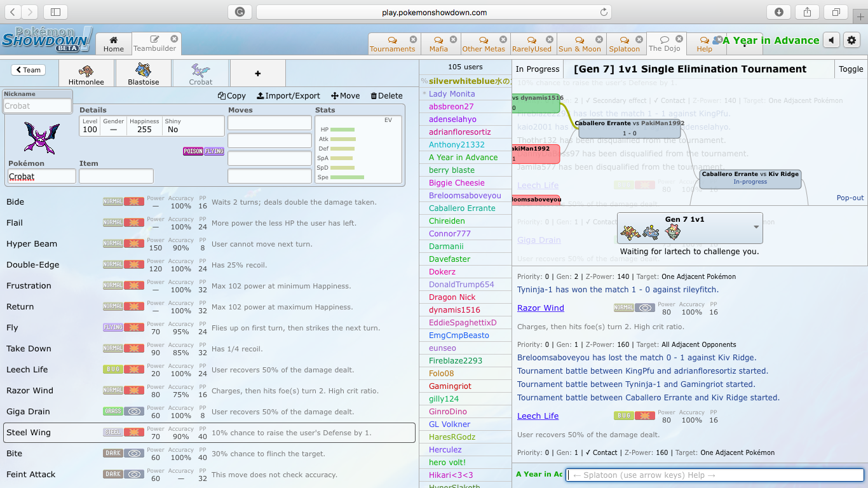This screenshot has width=868, height=488.
Task: Pop-out the tournament bracket
Action: pos(850,198)
